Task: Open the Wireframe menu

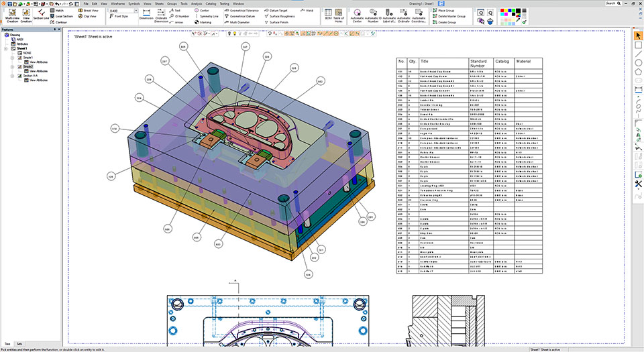Action: click(117, 4)
